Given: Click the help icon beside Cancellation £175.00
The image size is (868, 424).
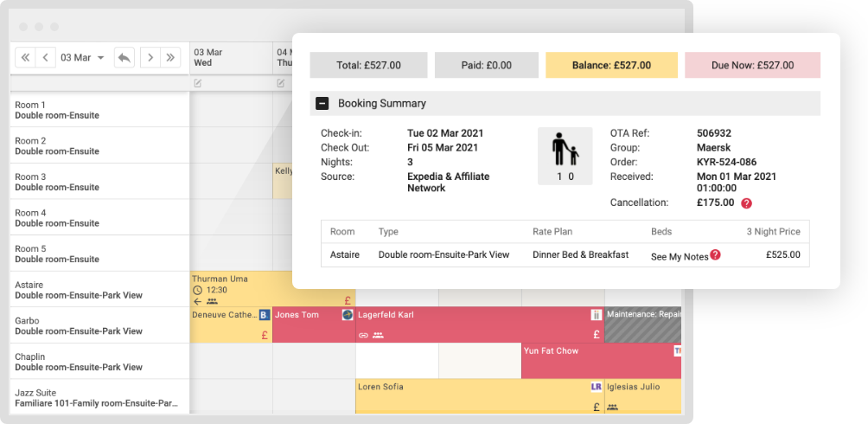Looking at the screenshot, I should 746,203.
